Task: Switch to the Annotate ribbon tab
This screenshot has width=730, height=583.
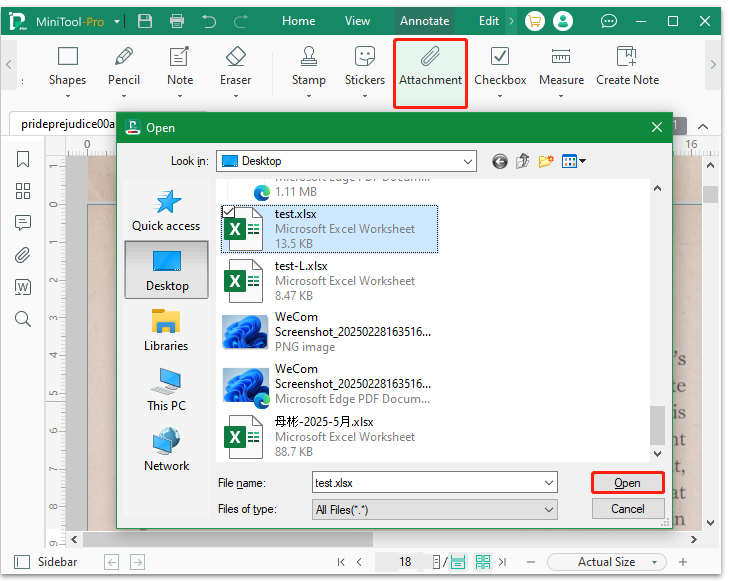Action: (425, 21)
